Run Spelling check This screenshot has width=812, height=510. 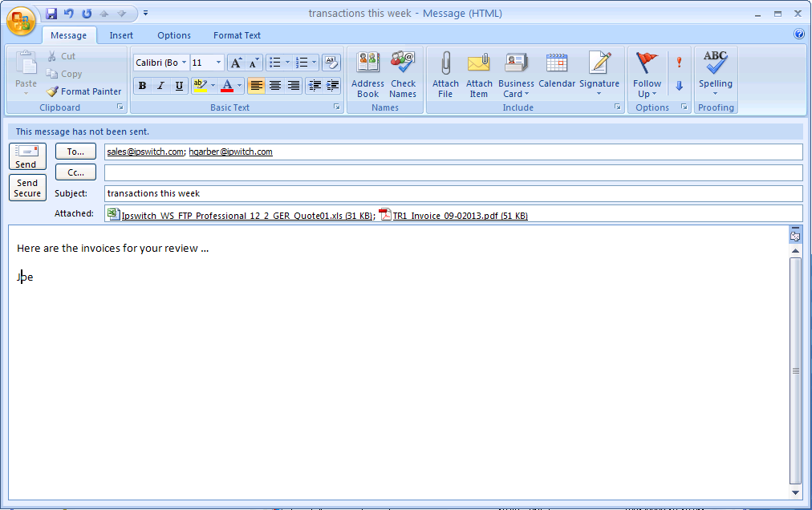click(x=715, y=72)
